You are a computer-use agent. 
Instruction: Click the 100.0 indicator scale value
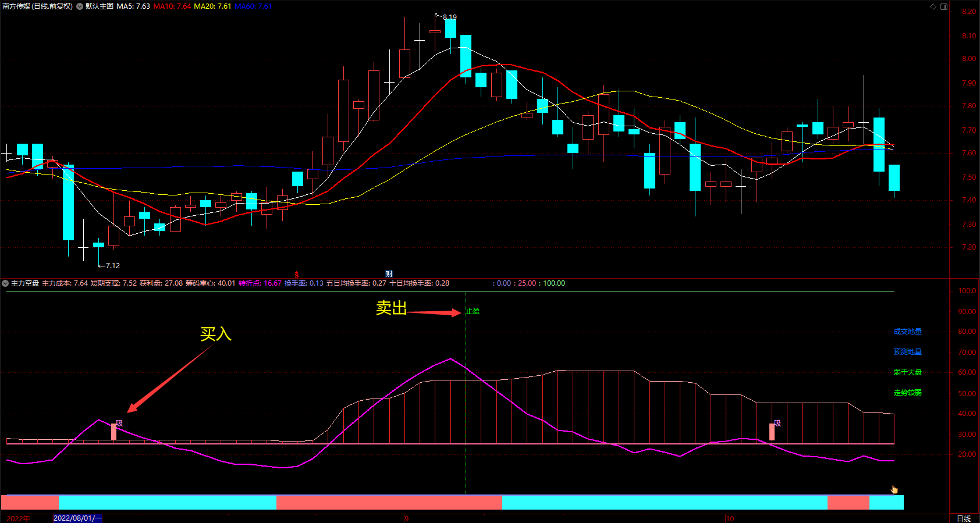coord(967,291)
